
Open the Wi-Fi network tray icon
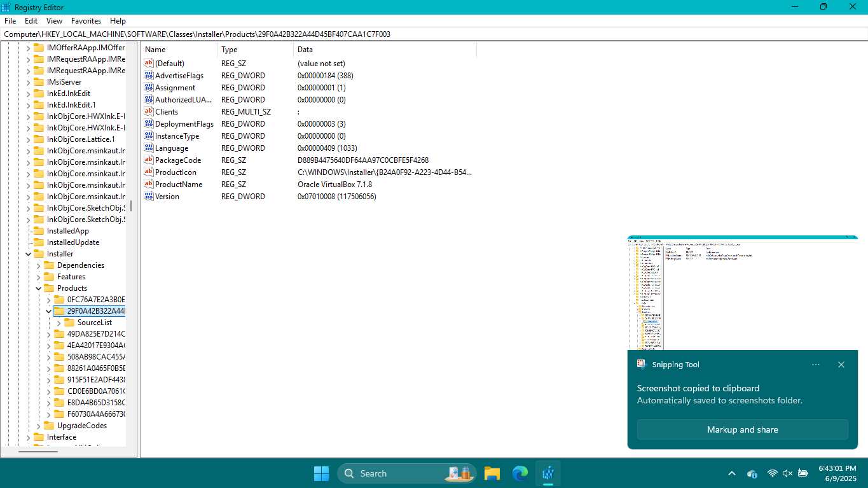tap(772, 473)
